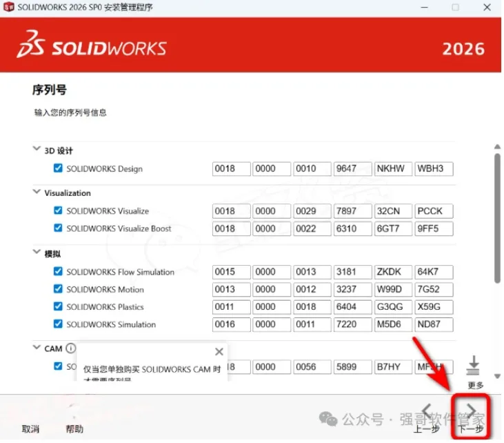Click Visualize serial field 32CN

point(393,211)
